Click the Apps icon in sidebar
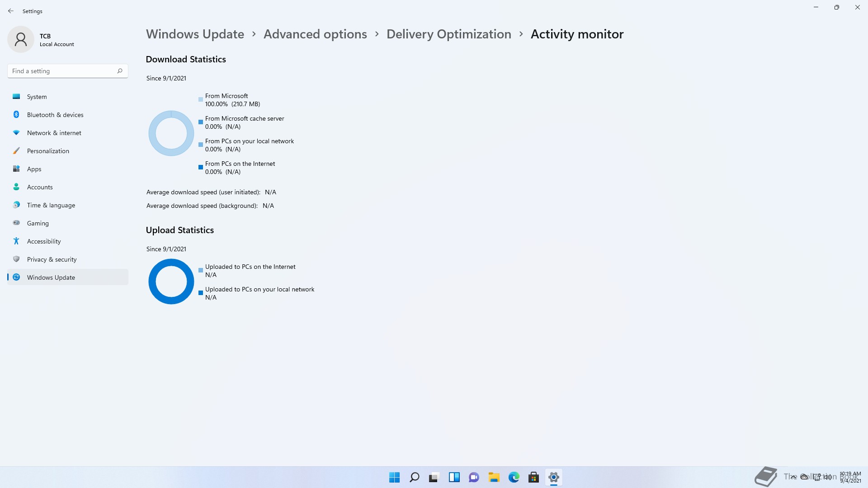 pos(16,169)
